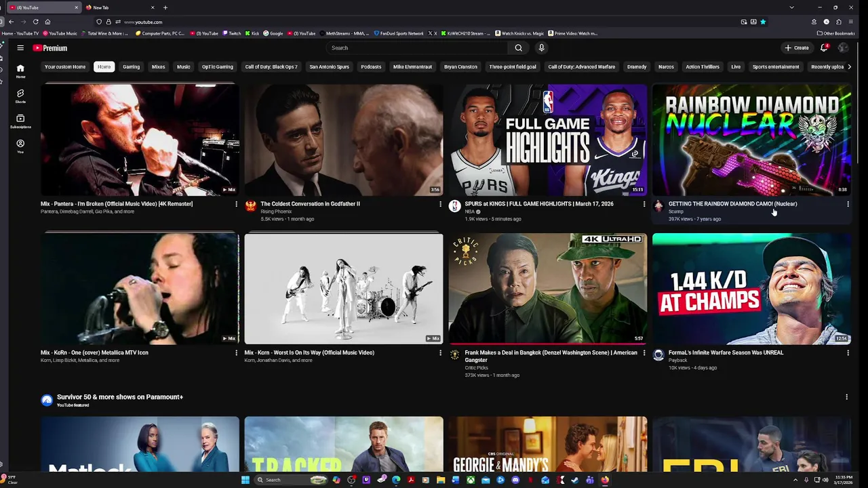
Task: Open the FanDuel Sports Network bookmark
Action: pos(399,33)
